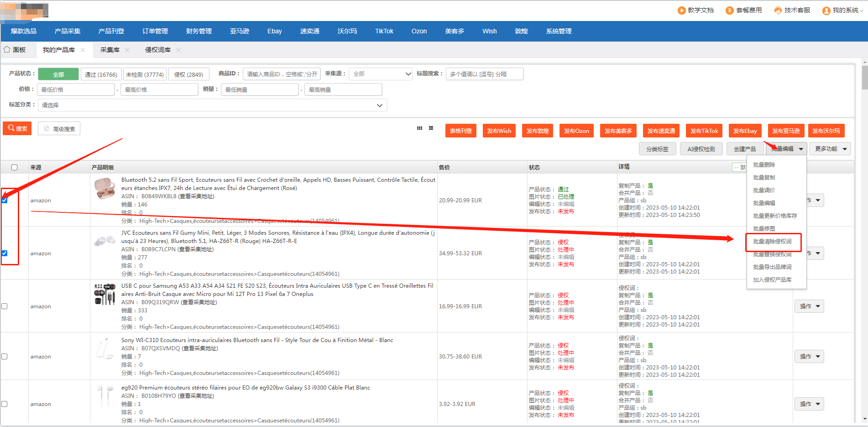This screenshot has height=427, width=868.
Task: Open 操作 dropdown for Sony WI-C310 row
Action: (809, 357)
